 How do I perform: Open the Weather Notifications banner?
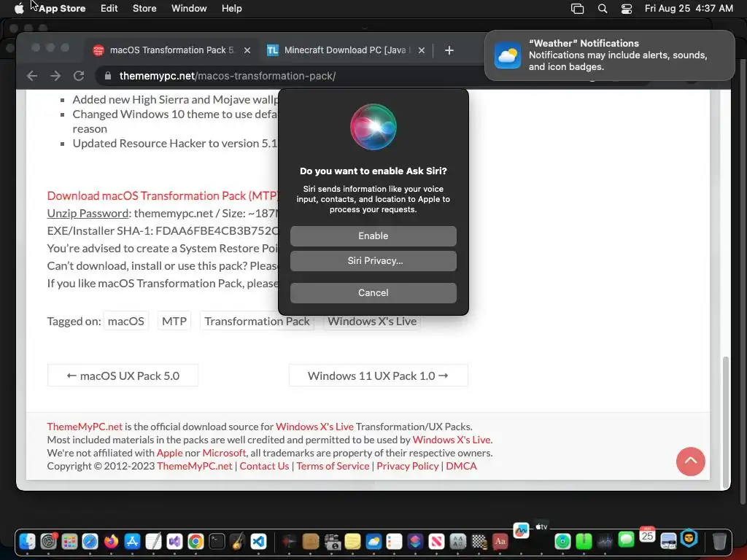[x=609, y=55]
